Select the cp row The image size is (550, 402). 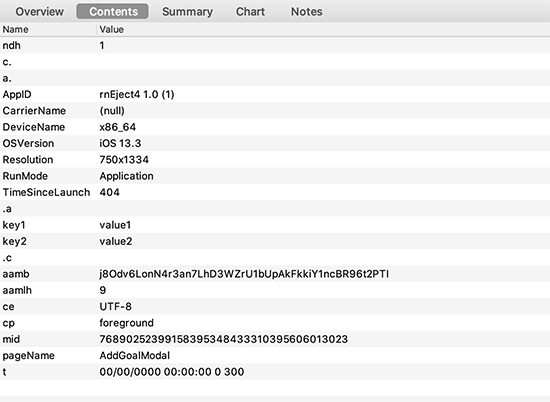[275, 323]
